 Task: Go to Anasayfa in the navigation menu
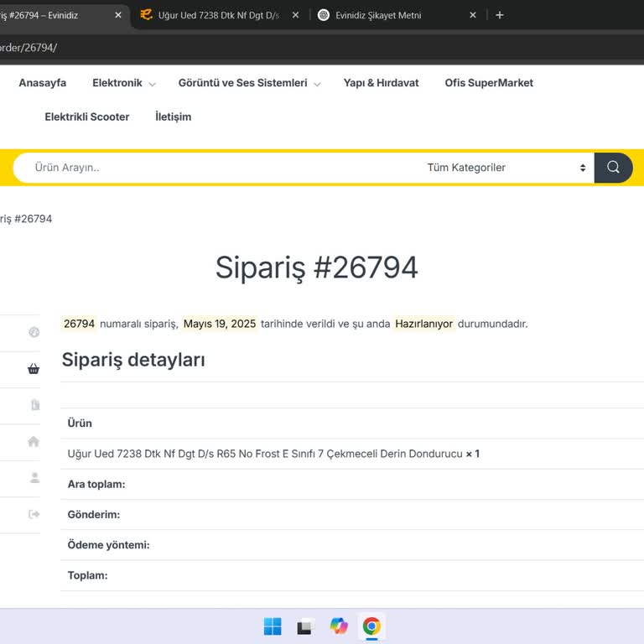pyautogui.click(x=42, y=83)
